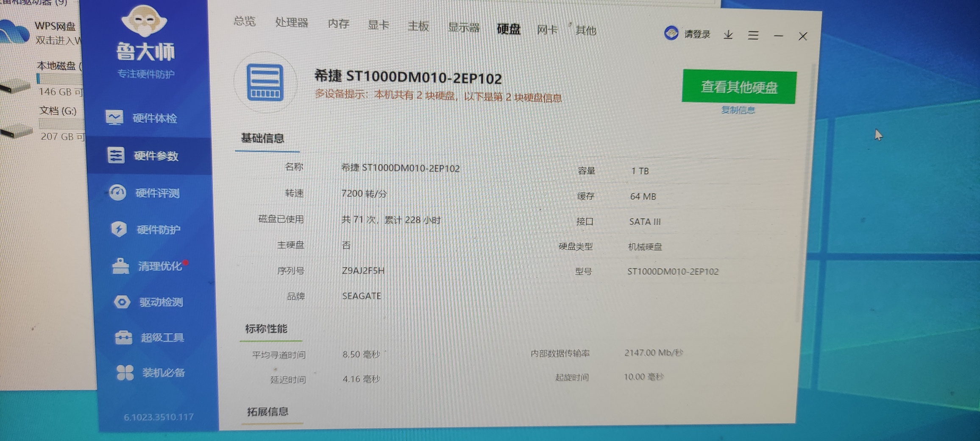
Task: Switch to the 主板 tab
Action: (x=418, y=26)
